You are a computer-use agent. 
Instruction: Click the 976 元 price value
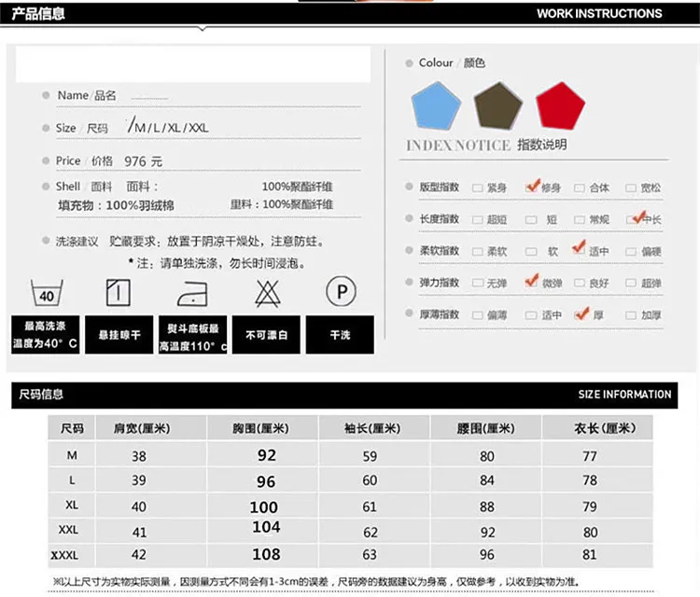(143, 161)
